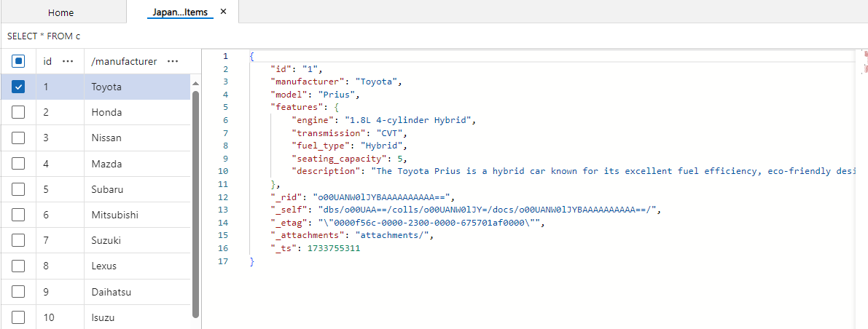Select the Daihatsu manufacturer cell
This screenshot has width=868, height=329.
[137, 291]
